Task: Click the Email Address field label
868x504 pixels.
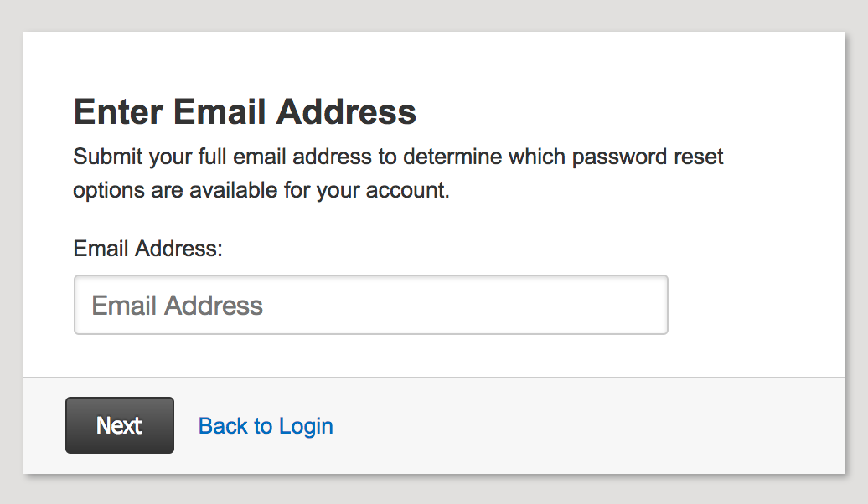Action: click(x=147, y=249)
